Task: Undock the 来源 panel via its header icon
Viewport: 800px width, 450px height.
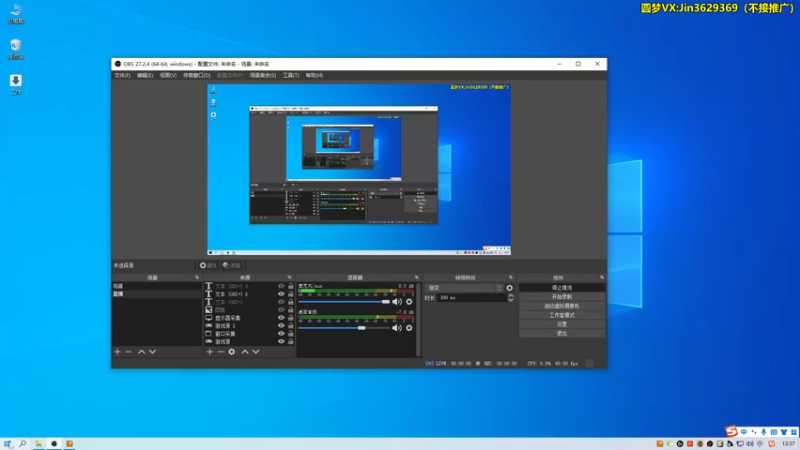Action: point(289,278)
